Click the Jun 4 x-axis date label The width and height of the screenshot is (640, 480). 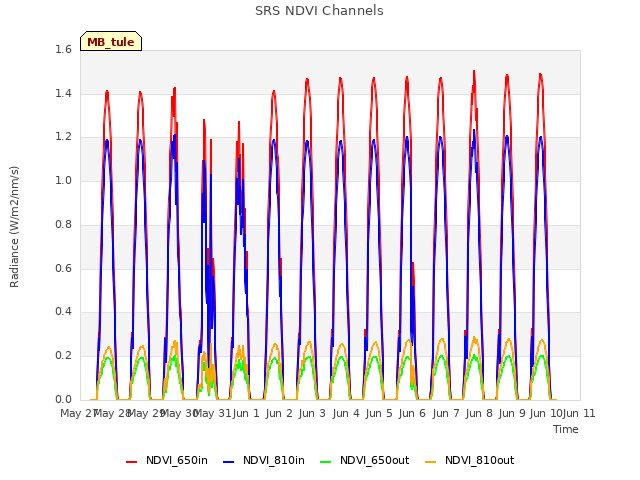pos(346,413)
